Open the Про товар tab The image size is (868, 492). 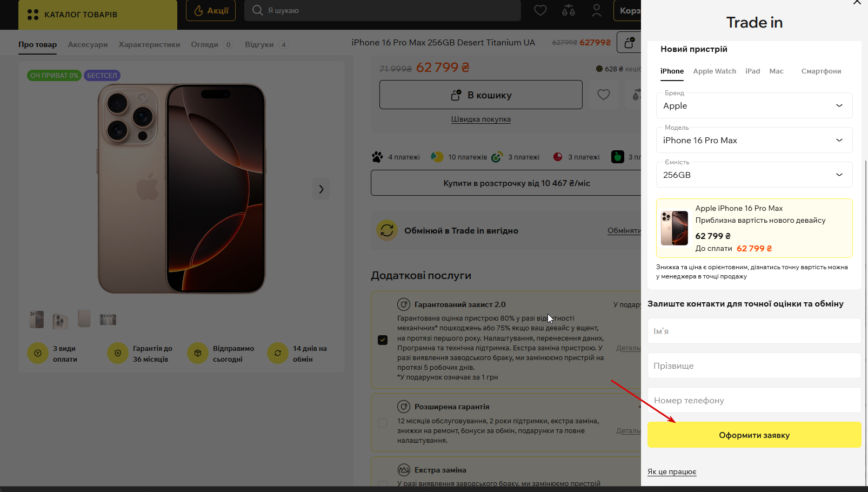pyautogui.click(x=37, y=44)
